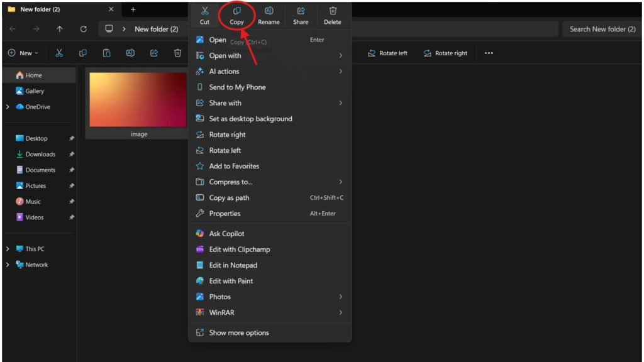Viewport: 644px width, 362px height.
Task: Go up one folder with Up arrow
Action: pyautogui.click(x=60, y=29)
